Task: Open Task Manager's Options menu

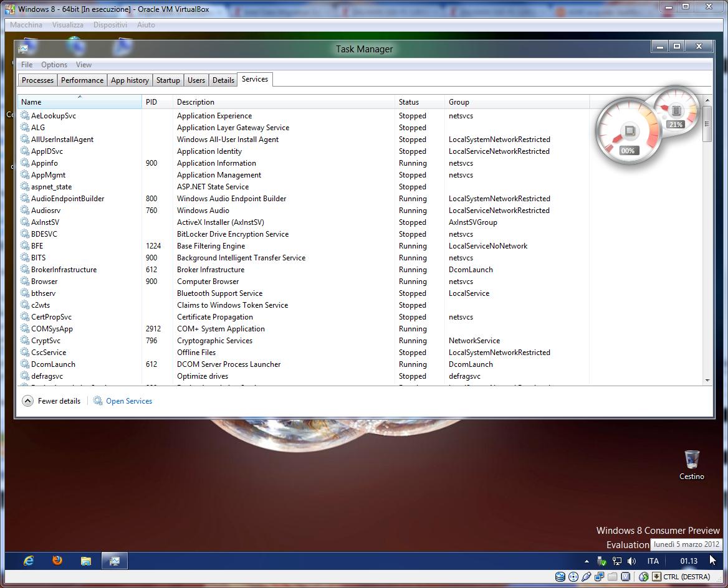Action: click(x=54, y=65)
